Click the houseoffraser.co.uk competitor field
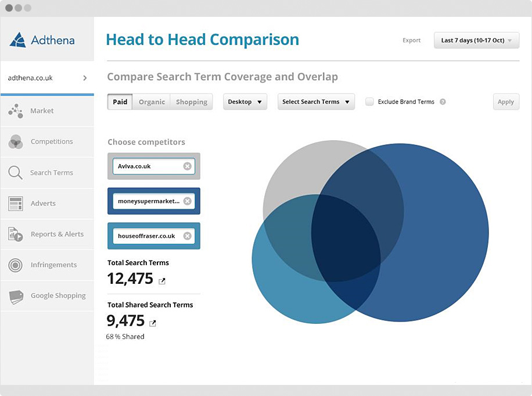 click(154, 236)
